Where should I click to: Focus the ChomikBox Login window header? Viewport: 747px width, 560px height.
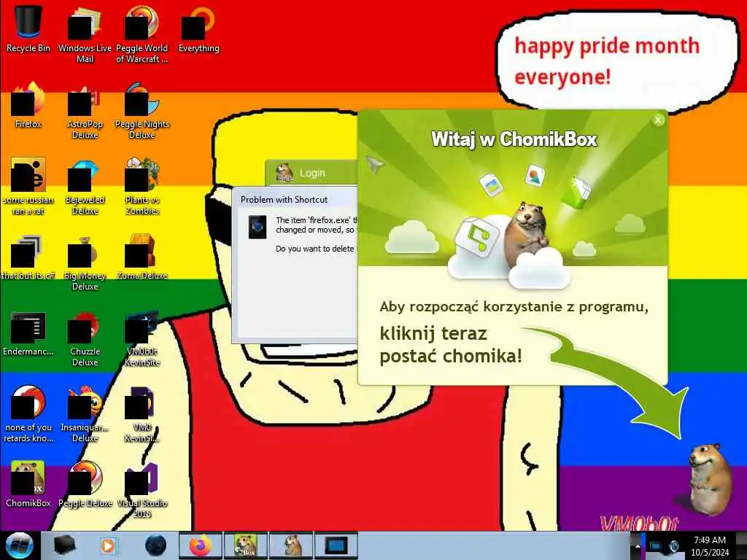311,172
